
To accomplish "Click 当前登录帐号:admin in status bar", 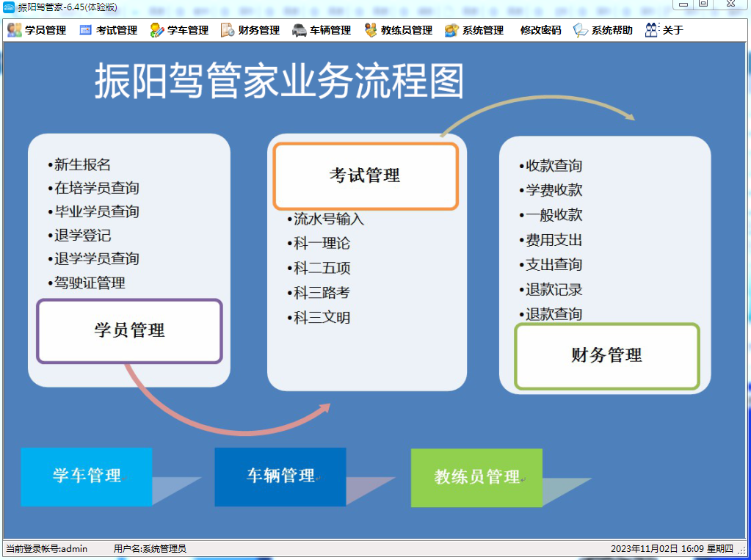I will [x=46, y=549].
